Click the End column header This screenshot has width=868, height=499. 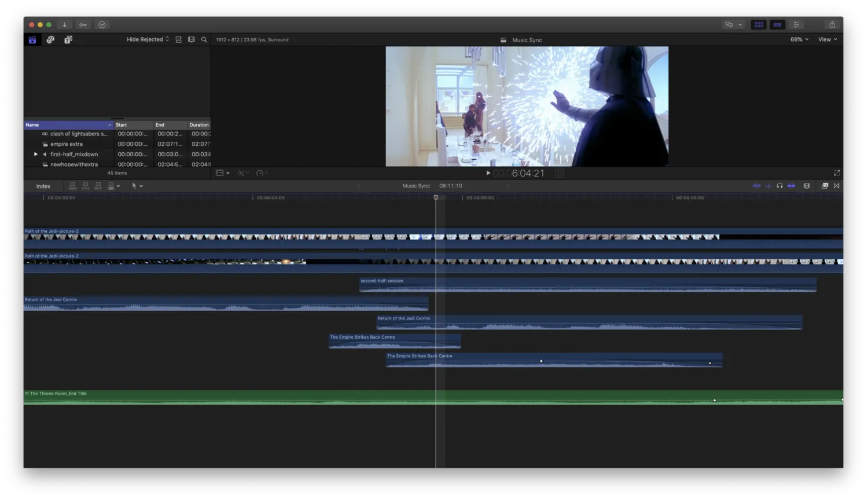(170, 125)
